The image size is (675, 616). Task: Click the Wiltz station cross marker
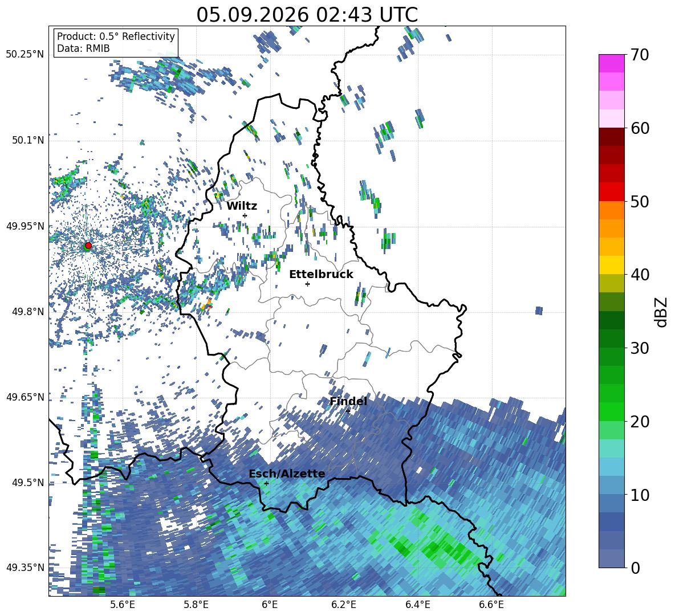(245, 215)
